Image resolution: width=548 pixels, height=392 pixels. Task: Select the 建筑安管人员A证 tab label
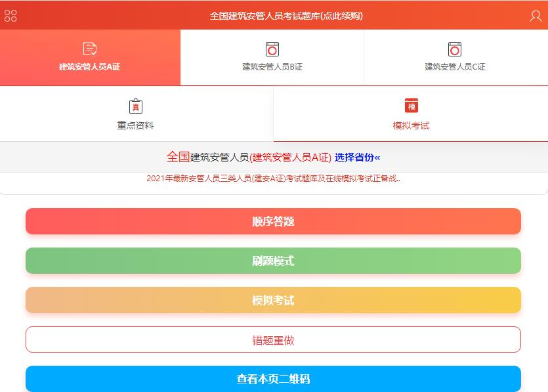click(89, 67)
